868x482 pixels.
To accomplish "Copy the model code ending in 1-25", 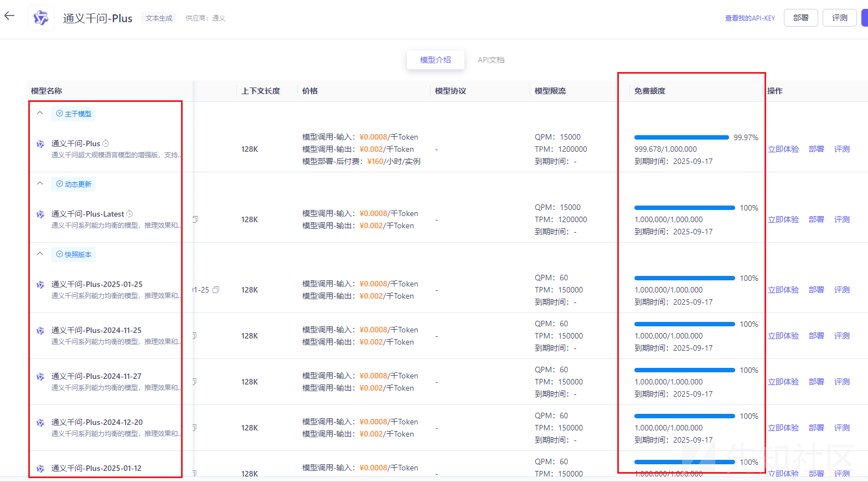I will point(216,290).
